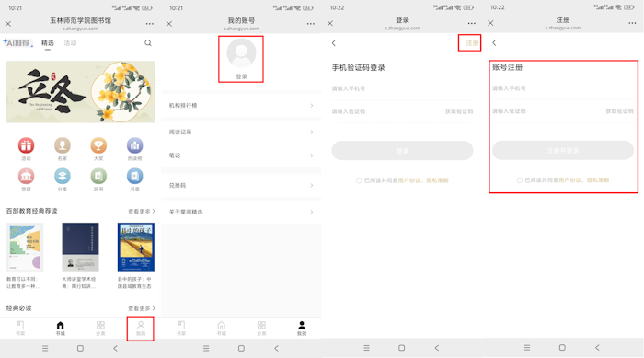Screen dimensions: 644x358
Task: Focus the 请输入手机号 field under 账号注册
Action: (x=563, y=88)
